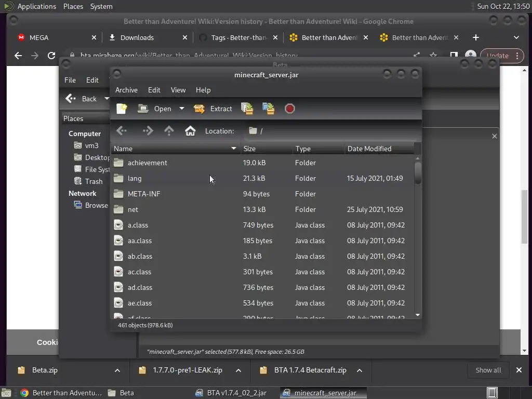Image resolution: width=532 pixels, height=399 pixels.
Task: Open vm3 home in Places sidebar
Action: [x=87, y=145]
